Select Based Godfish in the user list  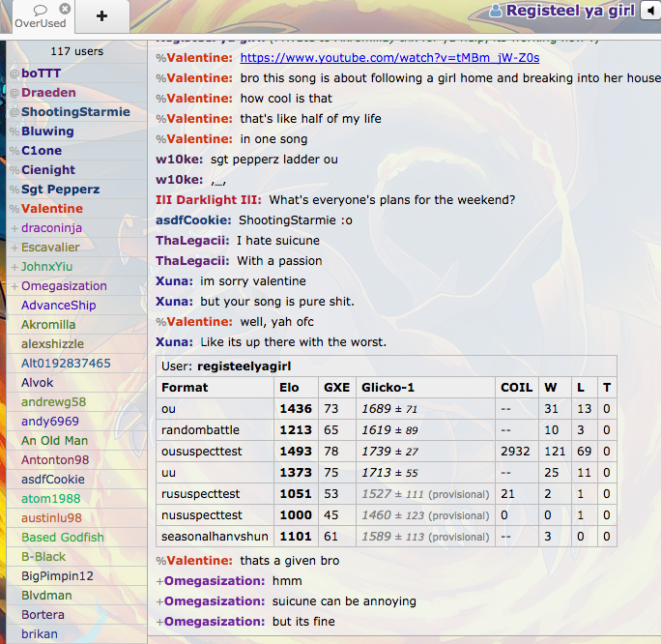(63, 538)
